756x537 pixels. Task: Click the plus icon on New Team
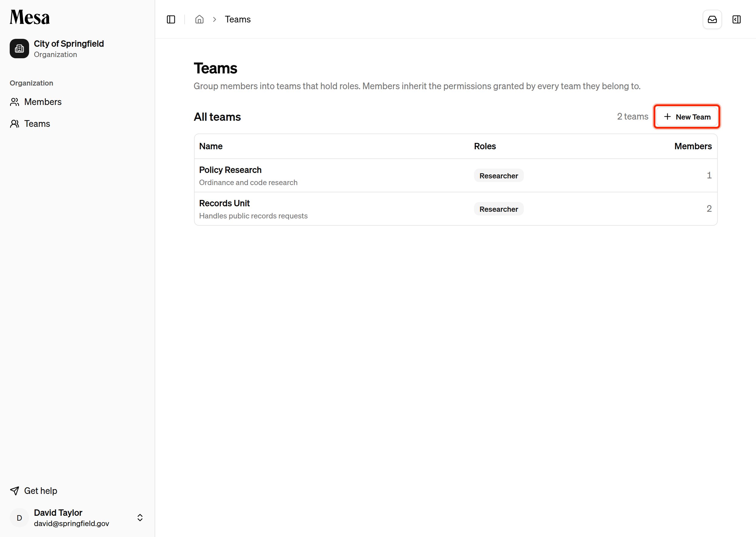click(x=667, y=117)
